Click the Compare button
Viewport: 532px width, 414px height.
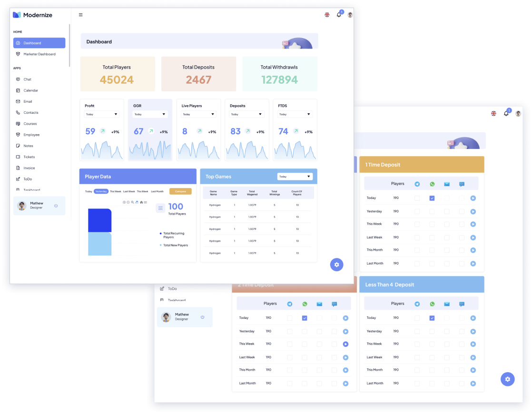tap(180, 191)
